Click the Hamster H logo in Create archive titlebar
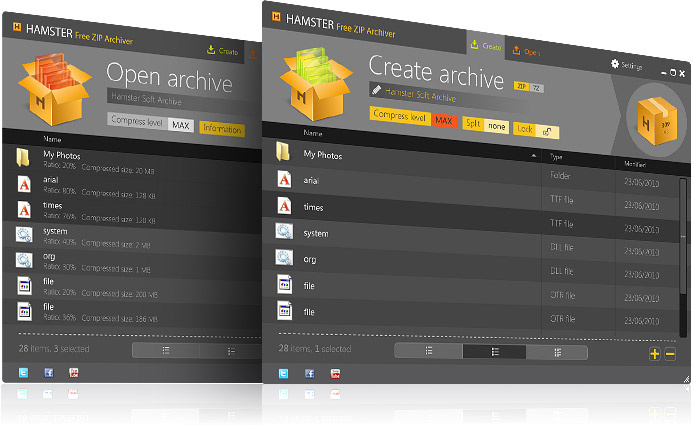 pyautogui.click(x=276, y=16)
